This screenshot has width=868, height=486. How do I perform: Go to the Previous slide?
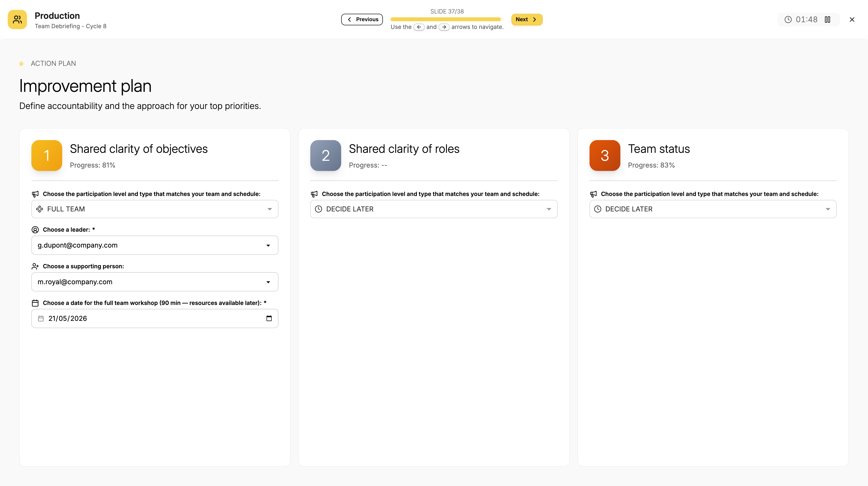[x=362, y=20]
